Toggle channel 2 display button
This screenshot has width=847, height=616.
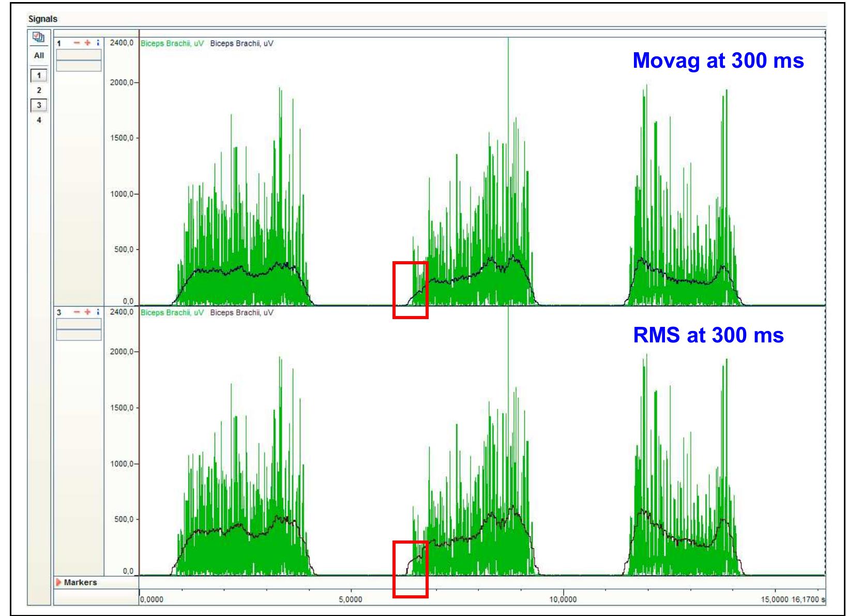tap(39, 90)
